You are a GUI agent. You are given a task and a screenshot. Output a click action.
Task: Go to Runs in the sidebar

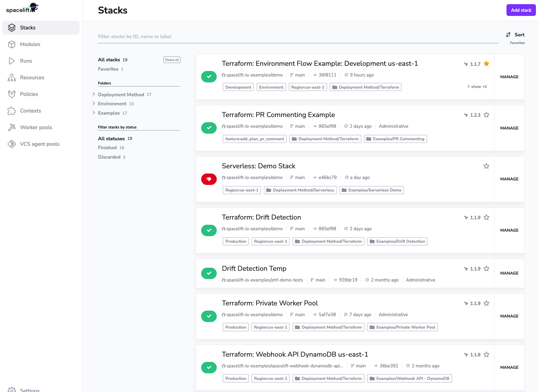(26, 61)
